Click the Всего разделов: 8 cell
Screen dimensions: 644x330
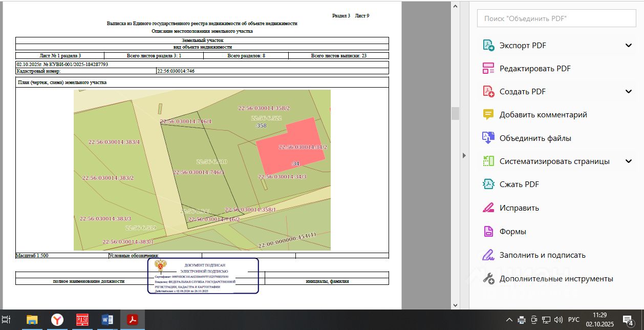(246, 56)
